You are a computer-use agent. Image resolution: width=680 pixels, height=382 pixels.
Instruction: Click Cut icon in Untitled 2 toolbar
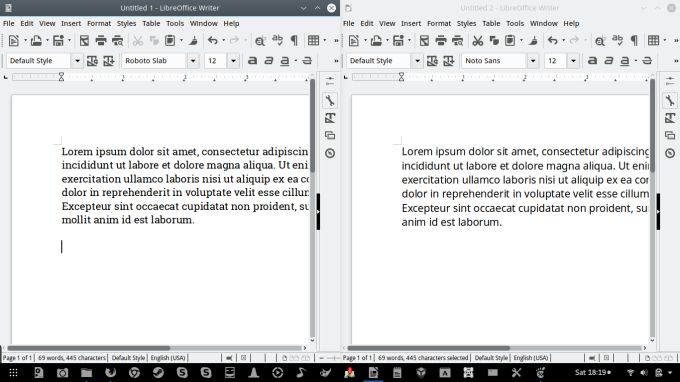coord(477,41)
